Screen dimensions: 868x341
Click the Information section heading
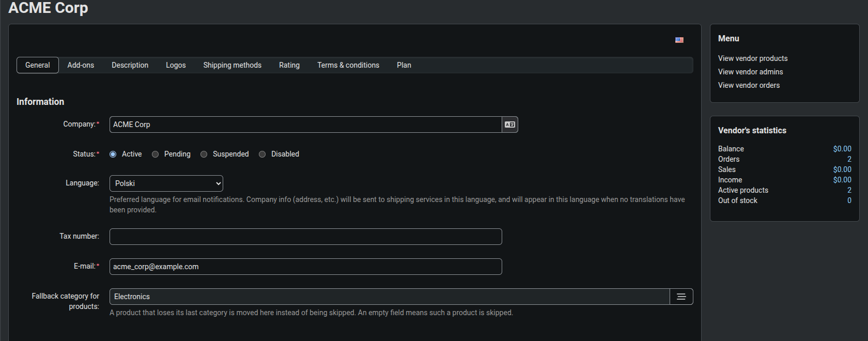point(40,102)
